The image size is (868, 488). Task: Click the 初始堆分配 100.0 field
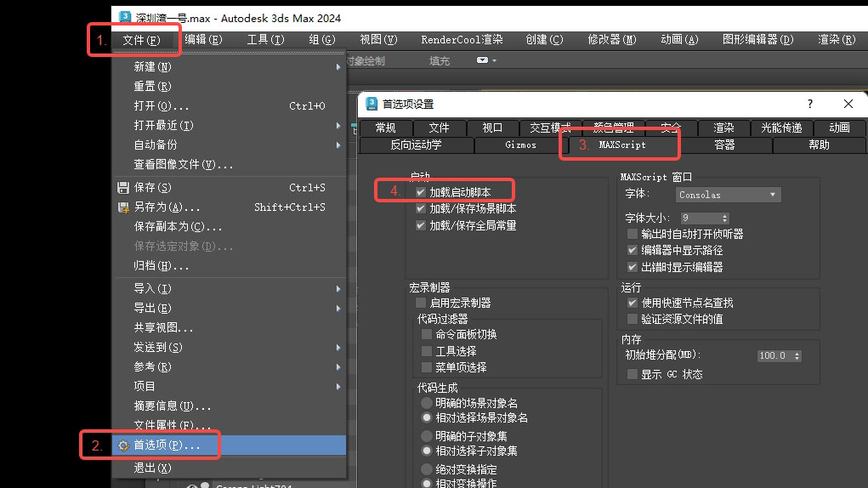[x=775, y=355]
